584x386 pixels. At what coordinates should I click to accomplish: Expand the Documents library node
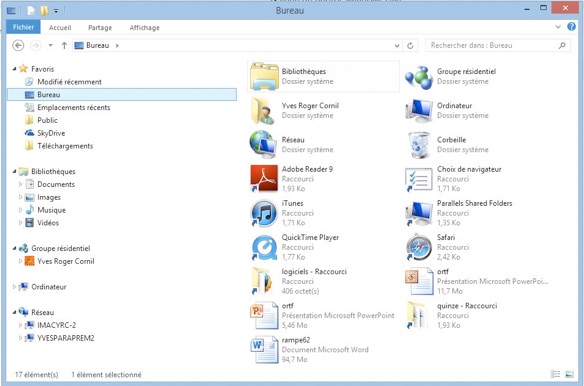click(21, 184)
